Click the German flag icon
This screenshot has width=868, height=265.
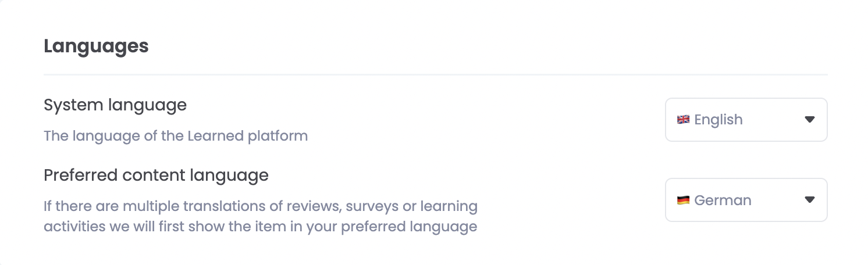[x=683, y=200]
